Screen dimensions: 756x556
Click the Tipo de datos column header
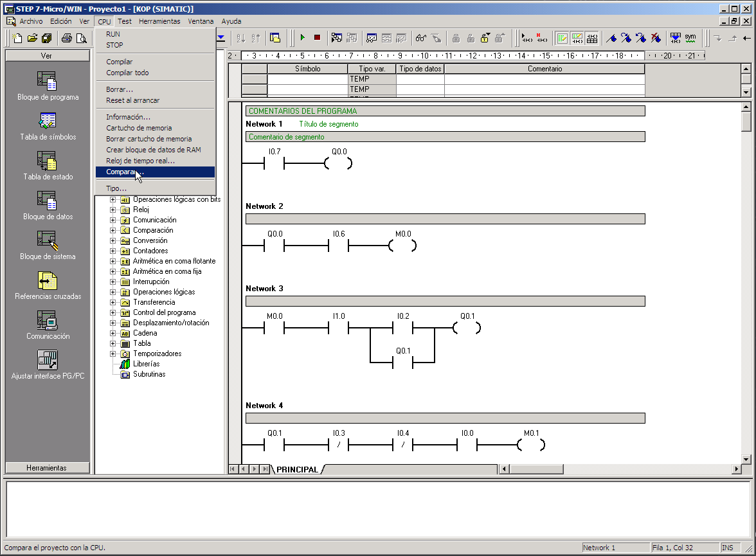420,69
